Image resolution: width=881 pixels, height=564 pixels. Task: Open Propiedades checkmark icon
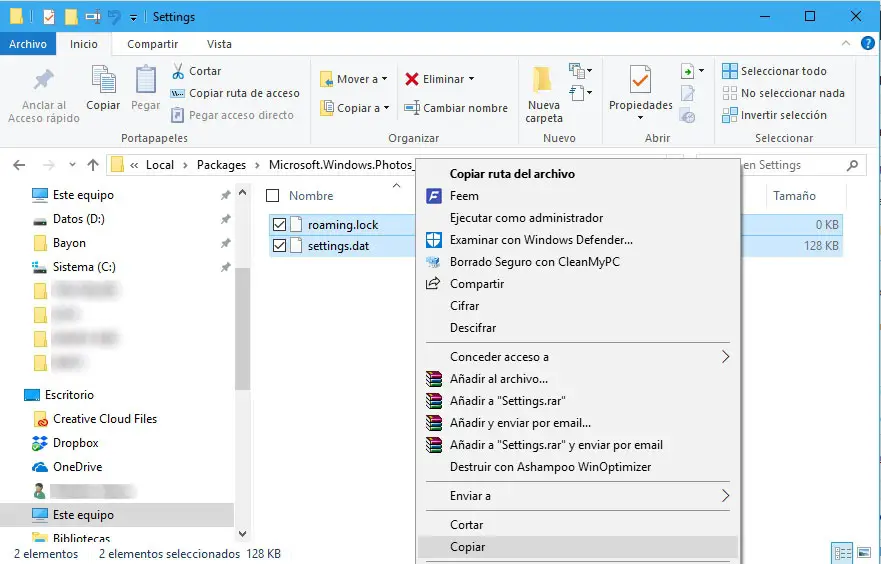tap(641, 79)
